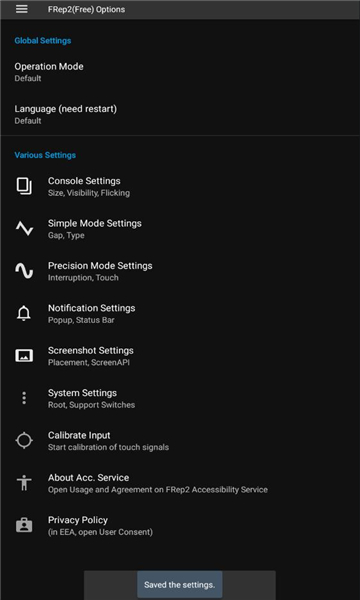Tap the Screenshot Settings picture icon
Screen dimensions: 360x600
point(24,356)
